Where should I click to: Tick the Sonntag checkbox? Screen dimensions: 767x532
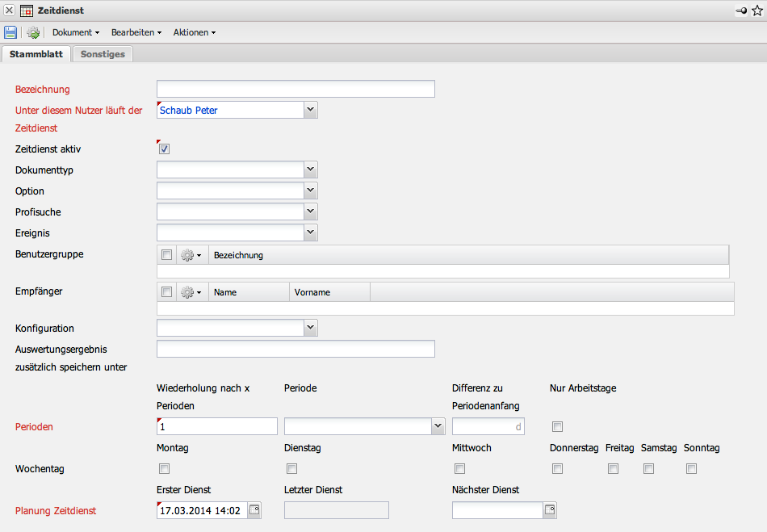(691, 468)
